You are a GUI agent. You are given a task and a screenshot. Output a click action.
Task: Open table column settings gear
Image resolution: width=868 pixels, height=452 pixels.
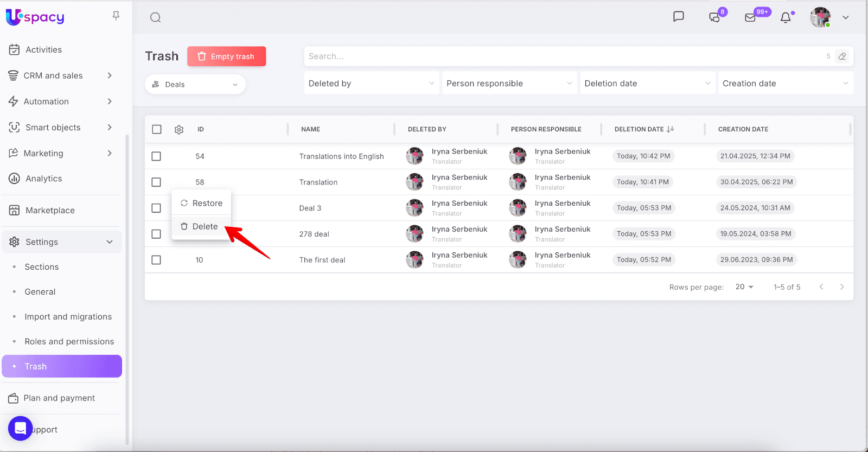coord(179,130)
